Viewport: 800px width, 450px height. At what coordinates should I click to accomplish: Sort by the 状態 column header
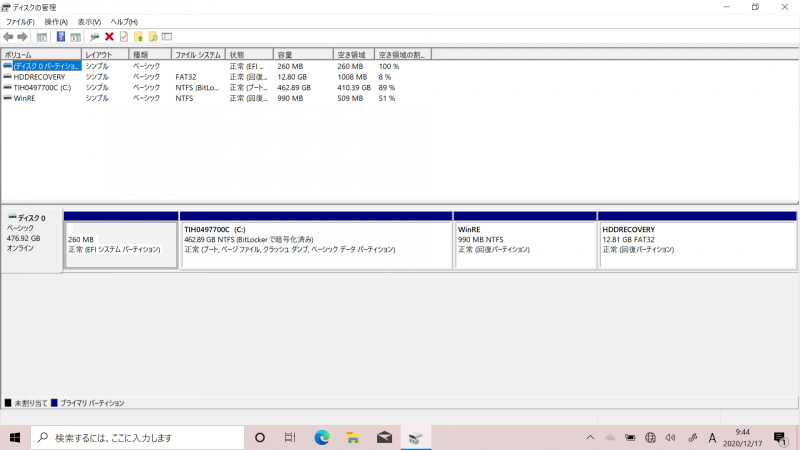click(x=249, y=55)
